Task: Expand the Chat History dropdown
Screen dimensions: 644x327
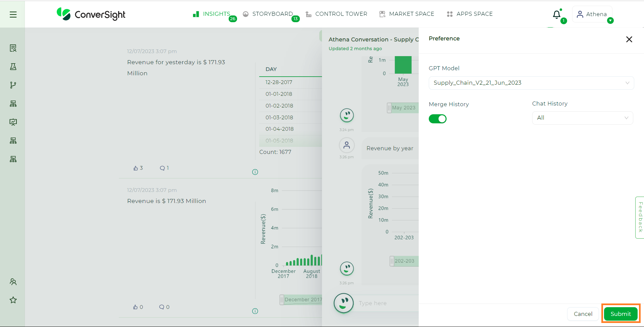Action: click(x=582, y=118)
